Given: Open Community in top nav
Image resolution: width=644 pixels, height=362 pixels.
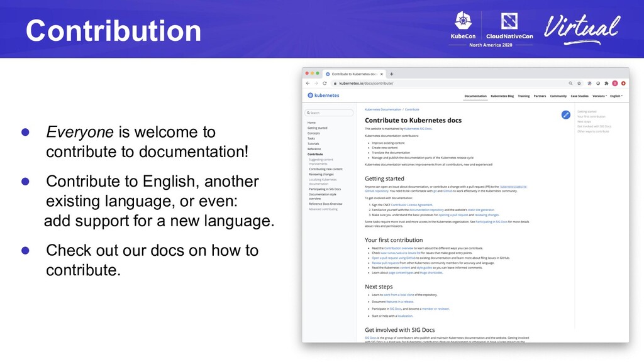Looking at the screenshot, I should click(558, 96).
